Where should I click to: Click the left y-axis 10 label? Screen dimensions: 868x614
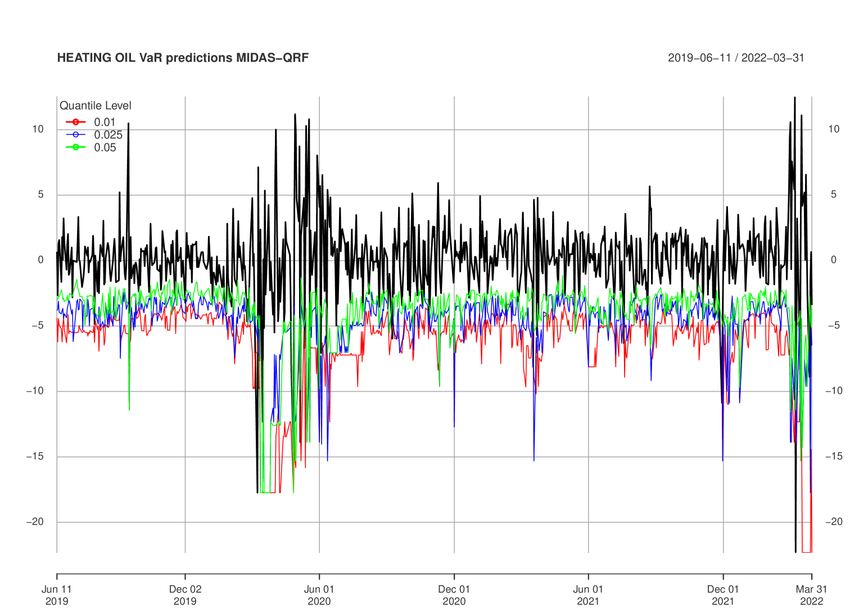click(x=38, y=129)
